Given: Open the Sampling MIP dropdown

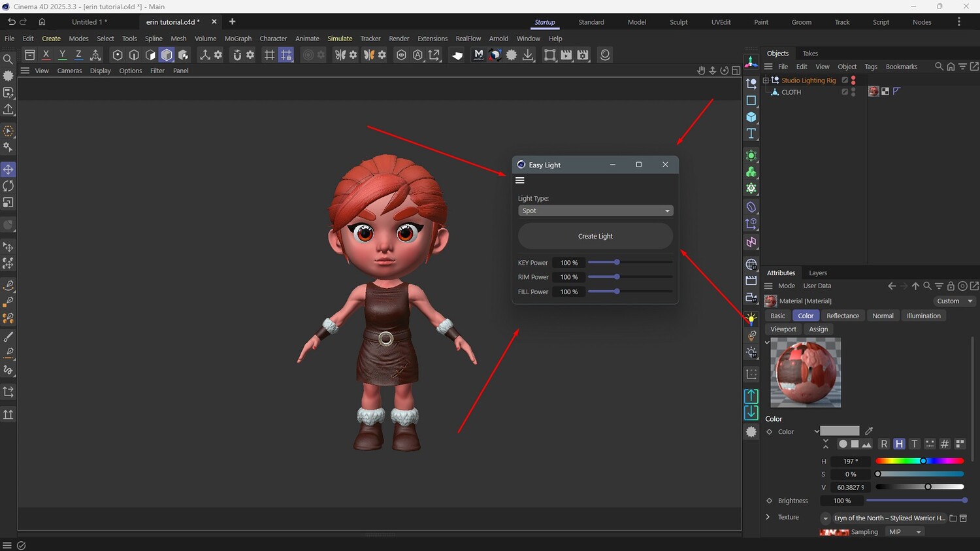Looking at the screenshot, I should click(x=906, y=532).
